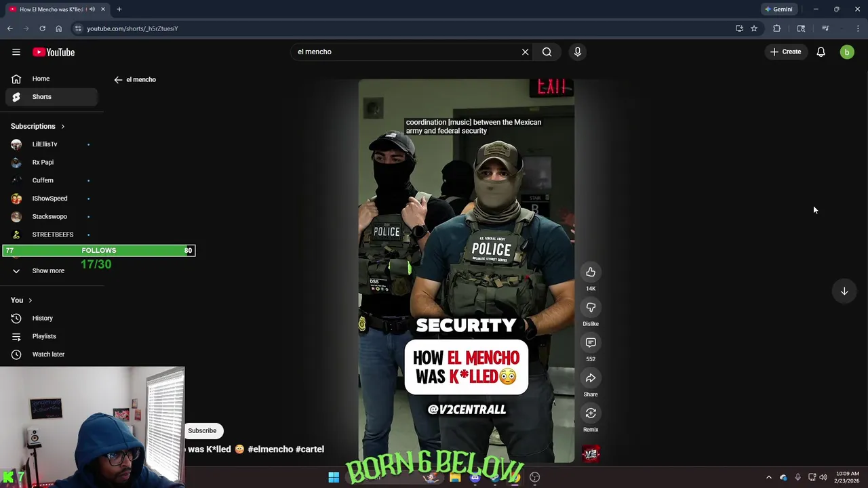Open Gemini in Chrome
This screenshot has height=488, width=868.
click(x=778, y=9)
